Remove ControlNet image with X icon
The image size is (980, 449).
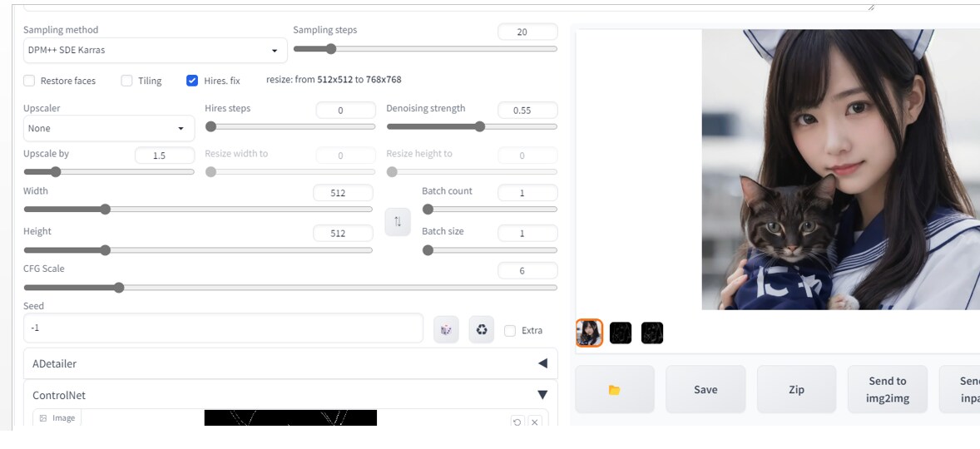coord(534,422)
